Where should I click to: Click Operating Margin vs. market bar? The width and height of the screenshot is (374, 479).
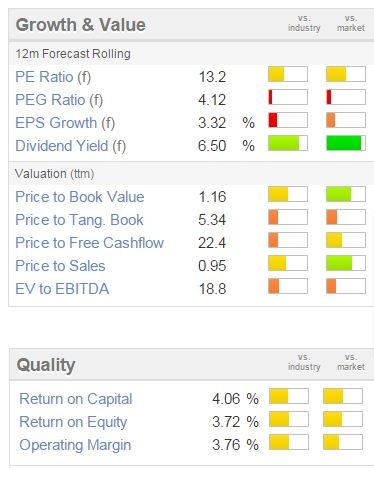(343, 442)
